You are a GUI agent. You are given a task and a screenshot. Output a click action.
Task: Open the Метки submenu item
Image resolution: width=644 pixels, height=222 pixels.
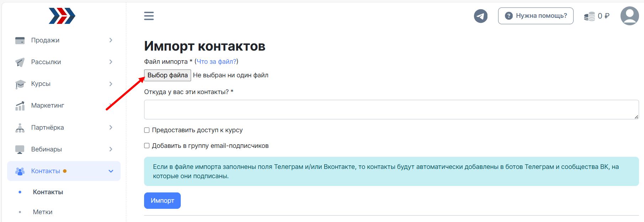pos(43,212)
